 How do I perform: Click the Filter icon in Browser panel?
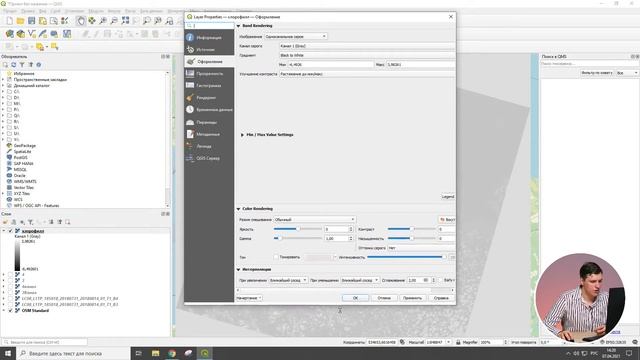pos(22,65)
